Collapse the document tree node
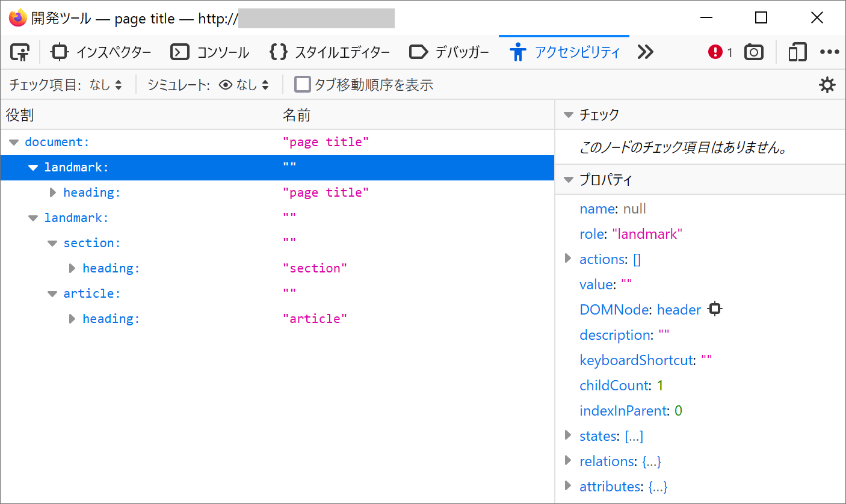The image size is (846, 504). tap(14, 143)
